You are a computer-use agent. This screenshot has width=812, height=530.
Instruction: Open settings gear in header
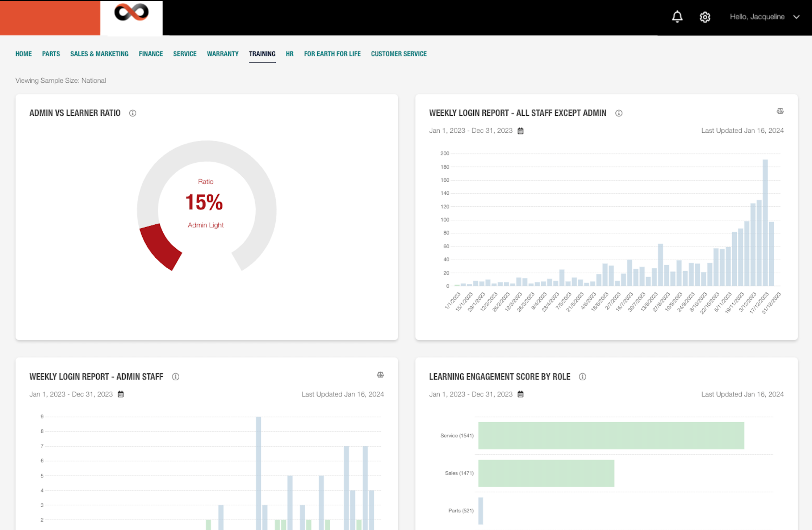[704, 17]
